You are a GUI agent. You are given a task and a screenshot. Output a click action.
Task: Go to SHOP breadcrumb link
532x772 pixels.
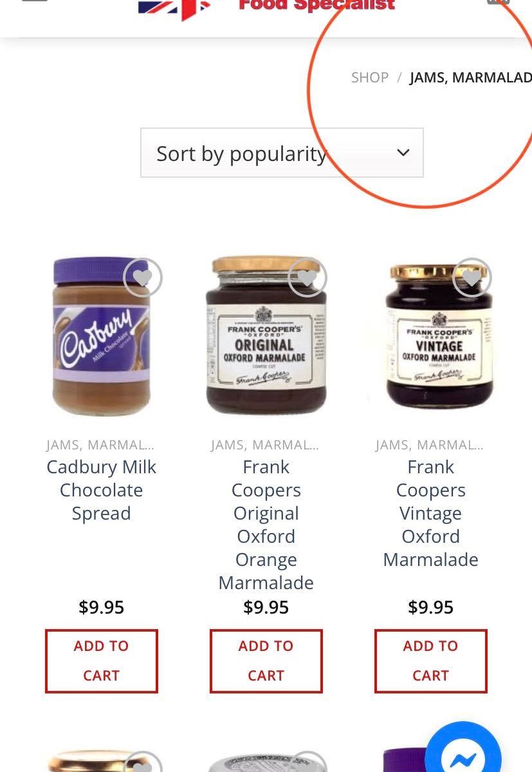click(370, 77)
